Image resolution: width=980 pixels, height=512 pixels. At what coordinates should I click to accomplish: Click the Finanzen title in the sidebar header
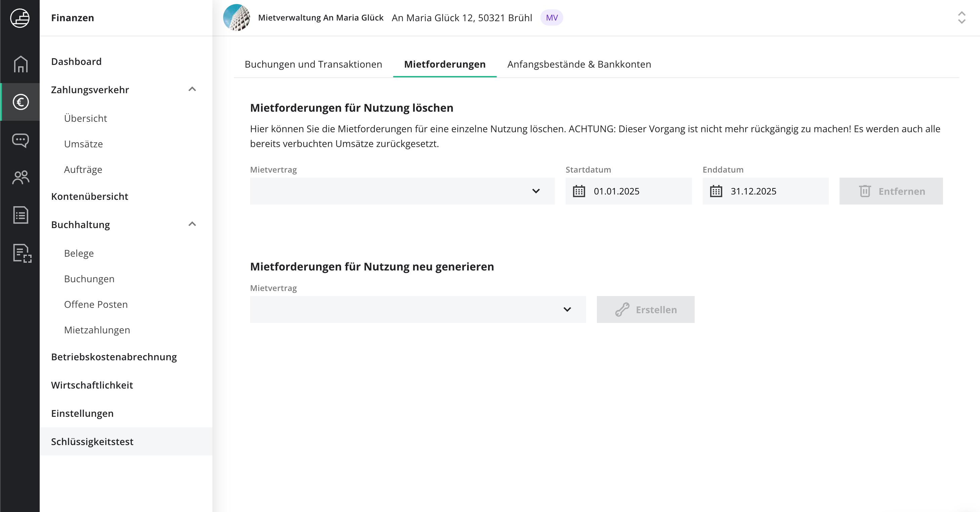[x=72, y=18]
